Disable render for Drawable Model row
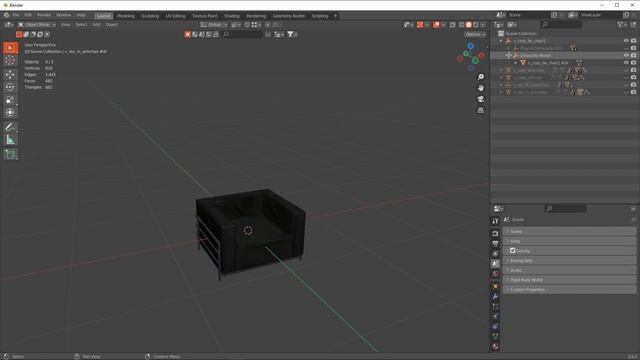 pos(633,56)
